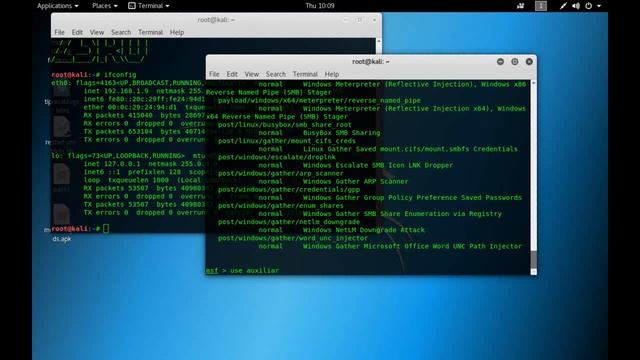Open Search menu in back terminal window

tap(121, 32)
